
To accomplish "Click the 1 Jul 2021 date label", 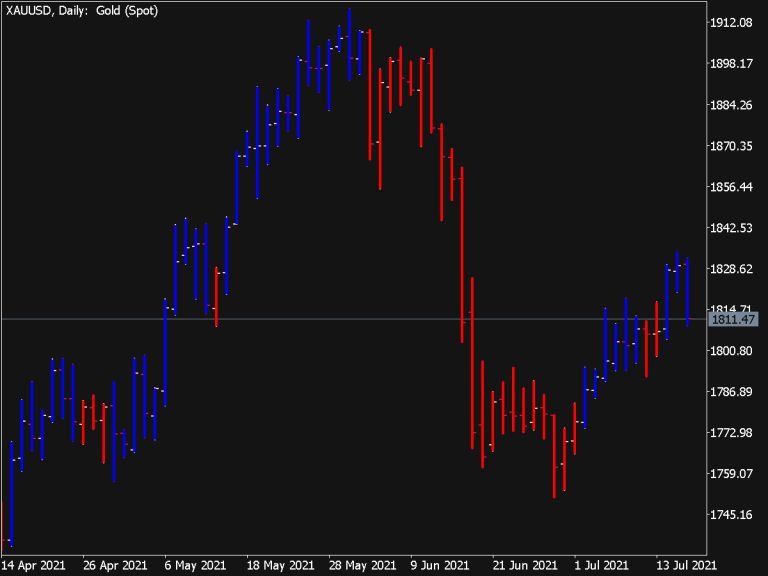I will point(601,566).
